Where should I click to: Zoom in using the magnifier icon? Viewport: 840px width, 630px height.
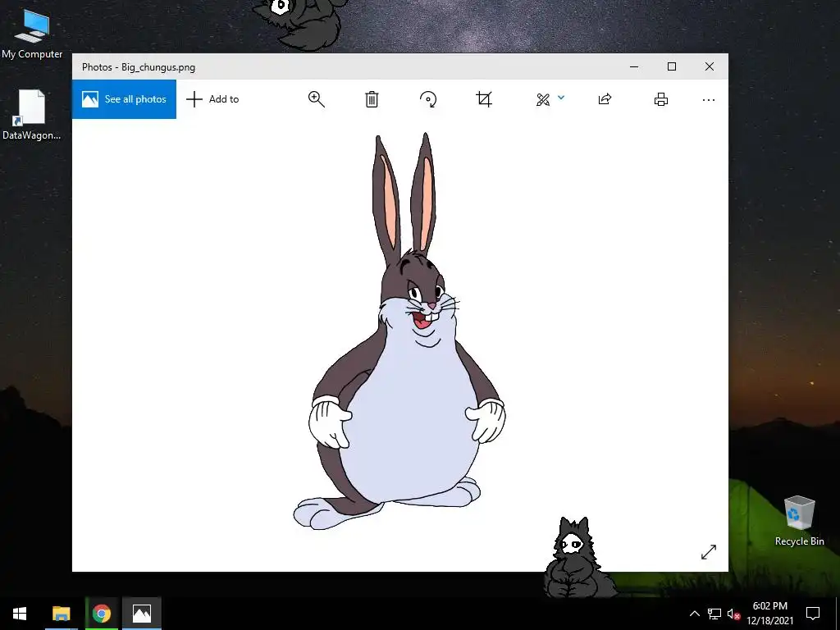point(316,99)
